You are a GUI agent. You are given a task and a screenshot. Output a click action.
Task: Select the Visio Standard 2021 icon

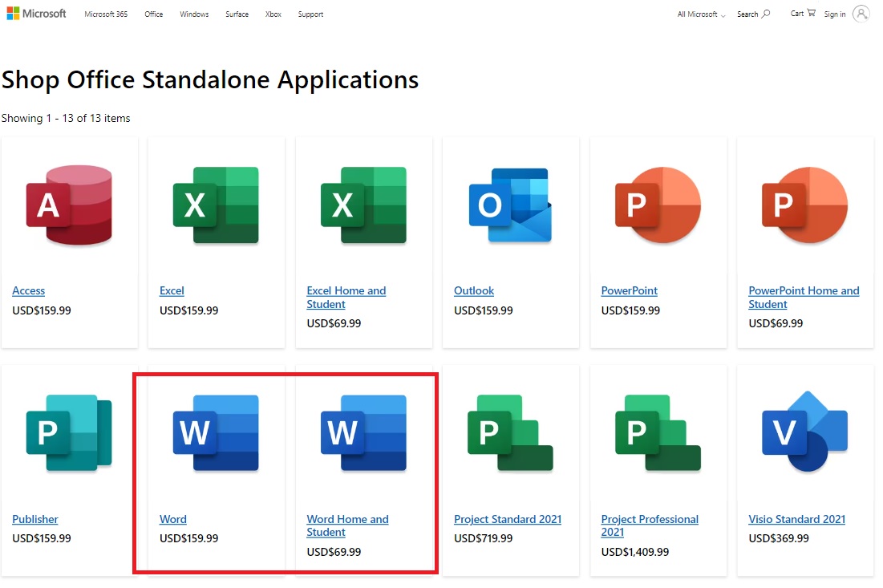pyautogui.click(x=804, y=432)
